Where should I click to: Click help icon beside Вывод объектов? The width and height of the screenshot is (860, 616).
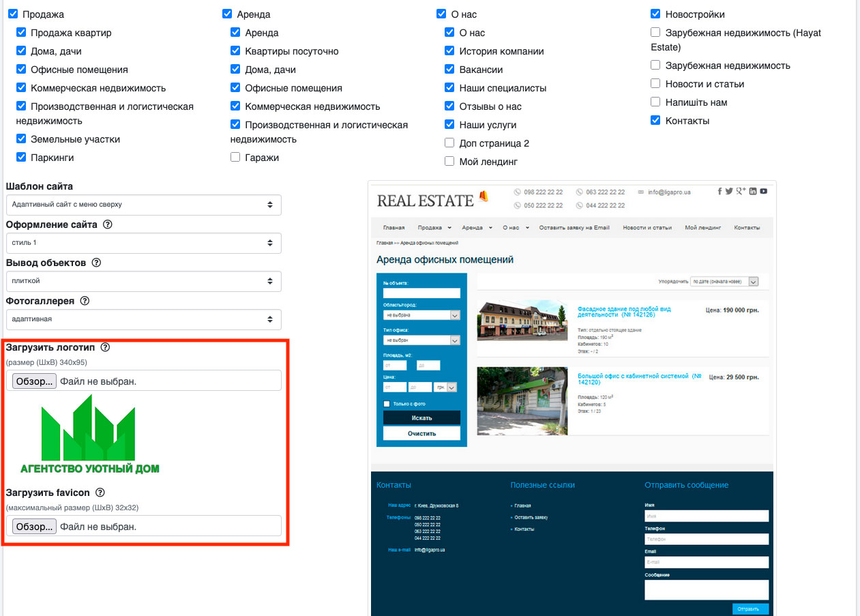point(96,263)
